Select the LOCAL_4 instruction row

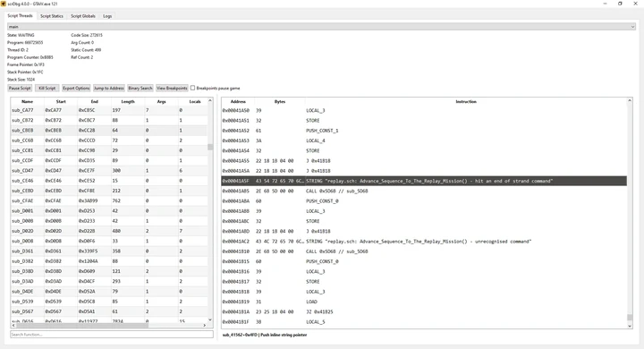pyautogui.click(x=424, y=140)
